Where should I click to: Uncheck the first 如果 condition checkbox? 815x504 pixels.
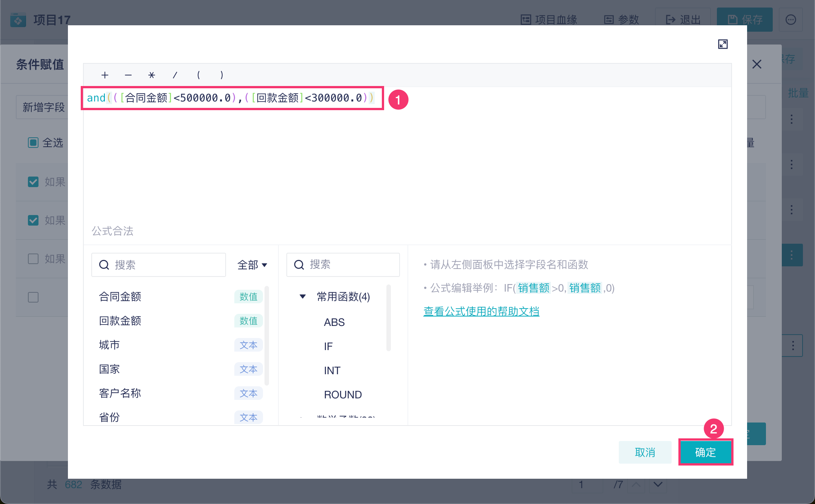pos(33,182)
